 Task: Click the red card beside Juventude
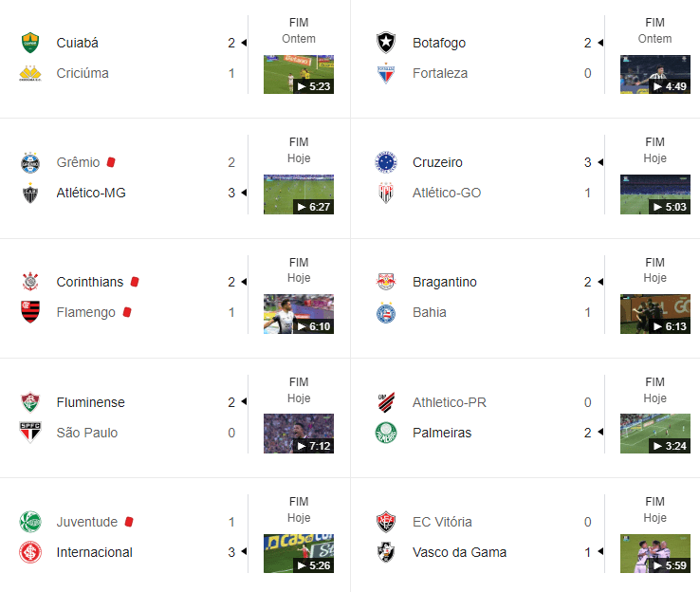pyautogui.click(x=129, y=522)
